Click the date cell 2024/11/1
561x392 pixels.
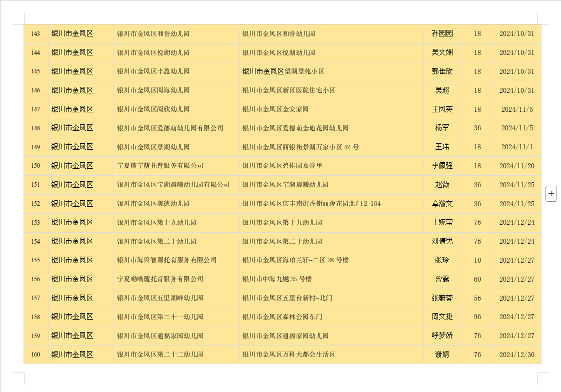[x=516, y=147]
